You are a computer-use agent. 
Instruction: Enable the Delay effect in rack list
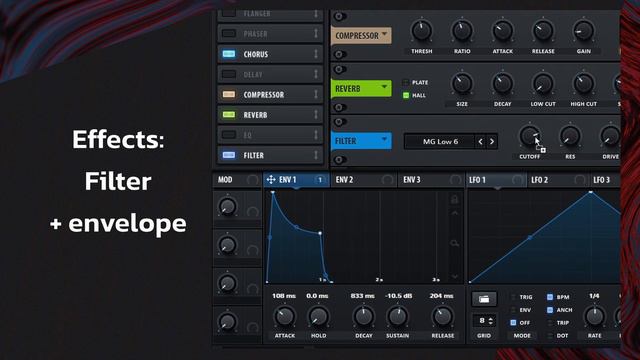[x=229, y=74]
